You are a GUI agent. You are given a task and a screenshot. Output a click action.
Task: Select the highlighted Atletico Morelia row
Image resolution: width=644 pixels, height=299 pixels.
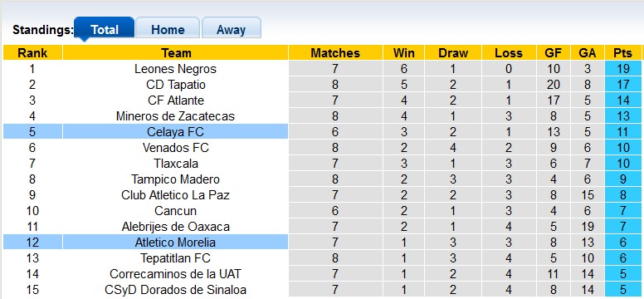[322, 242]
